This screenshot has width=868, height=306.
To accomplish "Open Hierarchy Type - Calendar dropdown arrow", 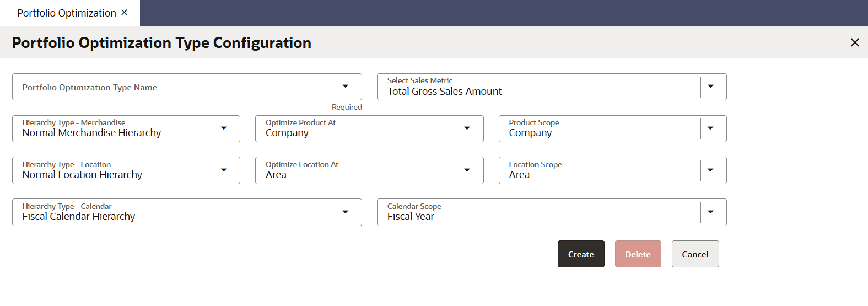I will [x=346, y=212].
